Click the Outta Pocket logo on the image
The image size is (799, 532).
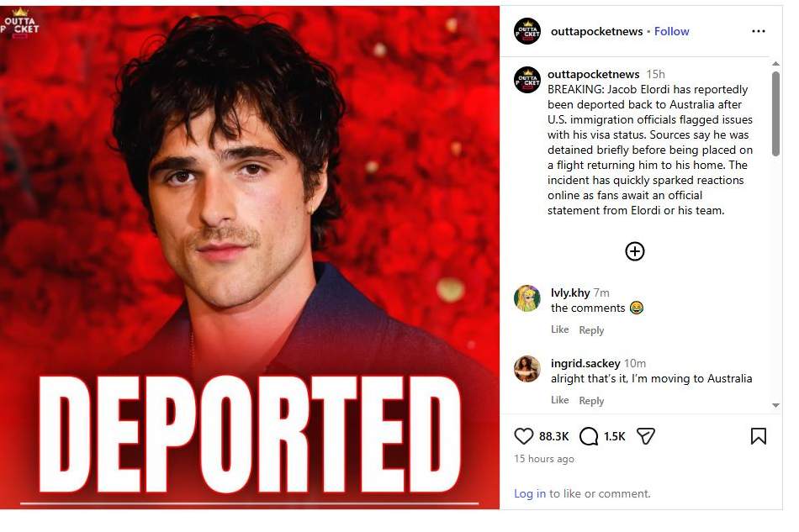coord(20,23)
